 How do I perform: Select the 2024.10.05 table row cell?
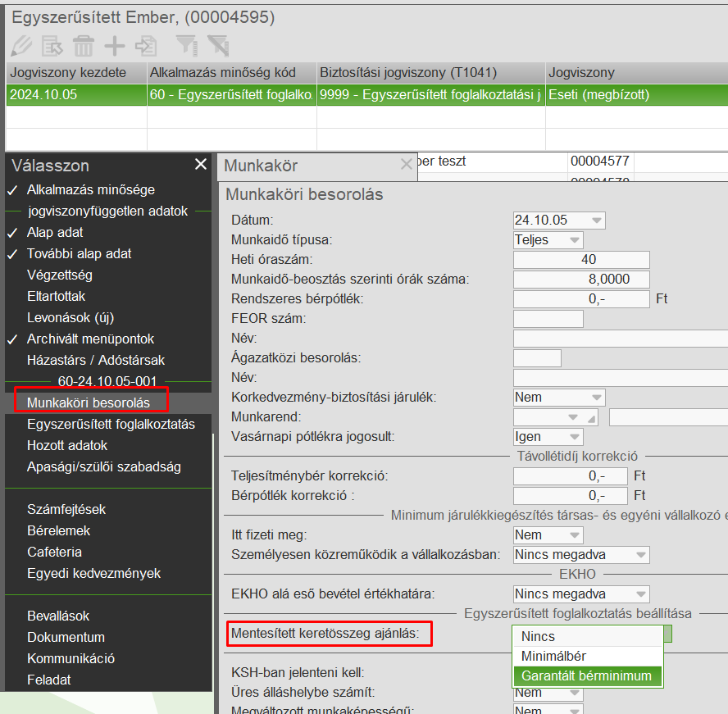(76, 95)
